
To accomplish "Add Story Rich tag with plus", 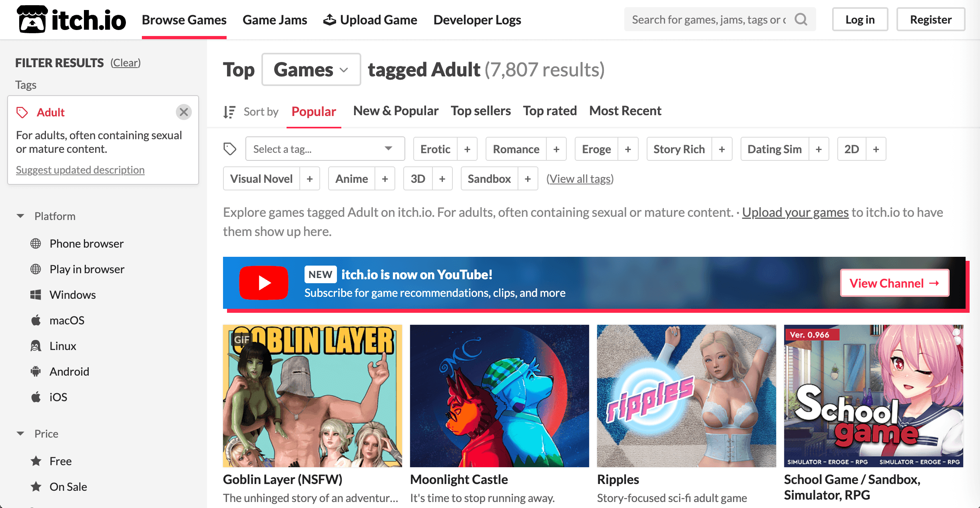I will click(722, 149).
